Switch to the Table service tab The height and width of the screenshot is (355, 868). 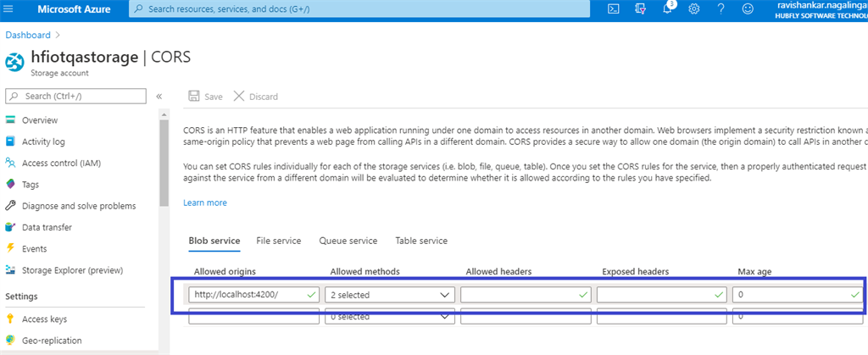pos(421,241)
